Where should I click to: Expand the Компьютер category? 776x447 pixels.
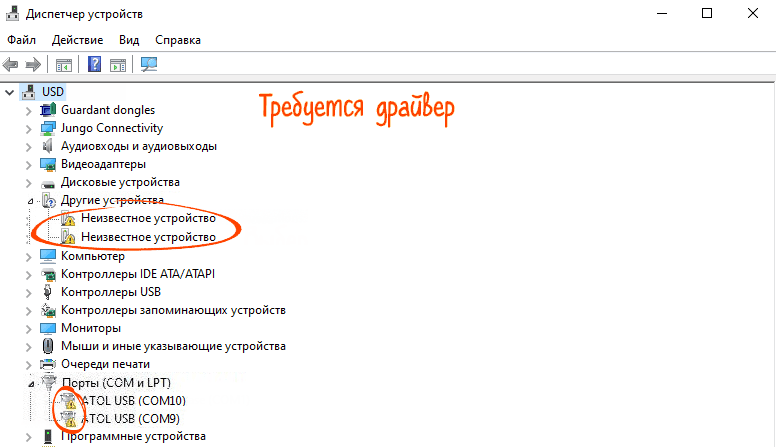click(x=28, y=256)
